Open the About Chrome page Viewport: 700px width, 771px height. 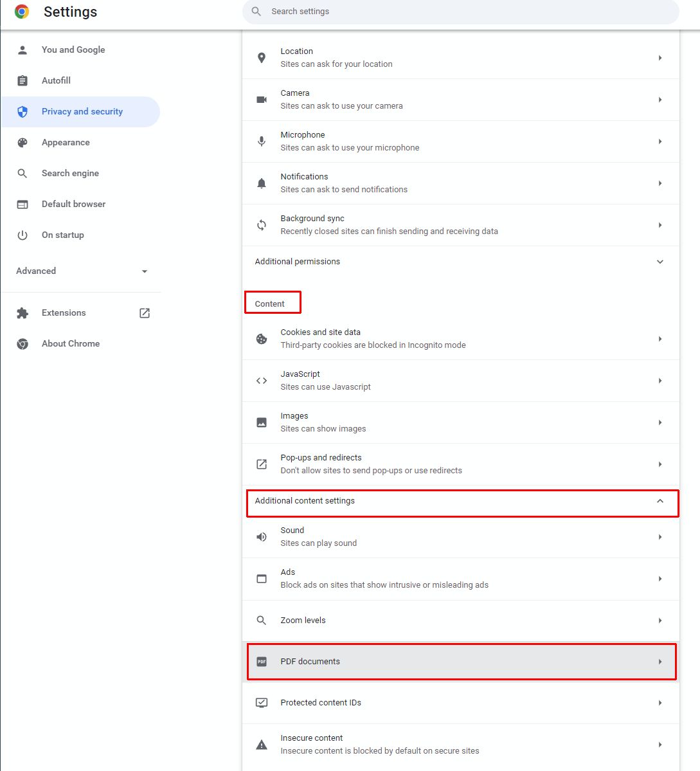[x=71, y=344]
